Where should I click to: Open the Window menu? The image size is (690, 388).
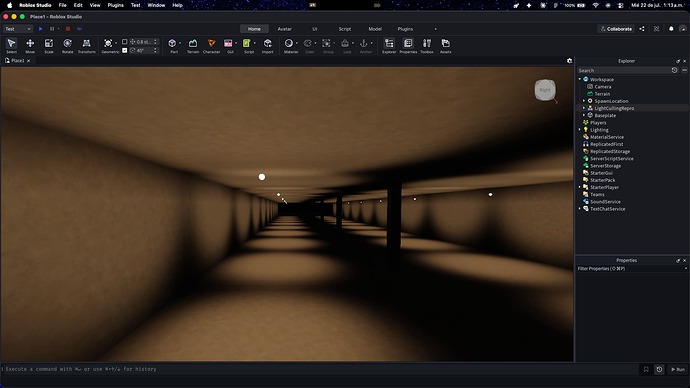pos(156,5)
